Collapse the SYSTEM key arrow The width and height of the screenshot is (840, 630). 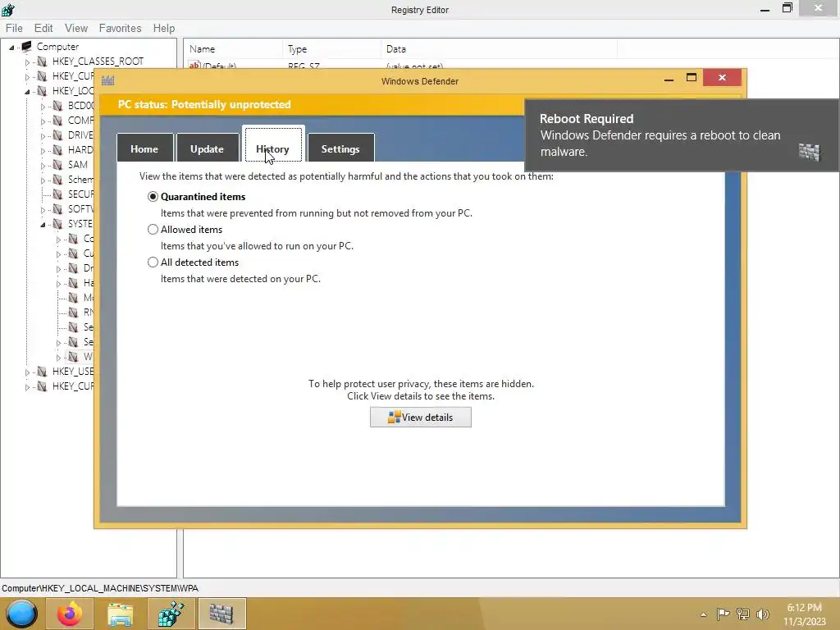coord(43,225)
